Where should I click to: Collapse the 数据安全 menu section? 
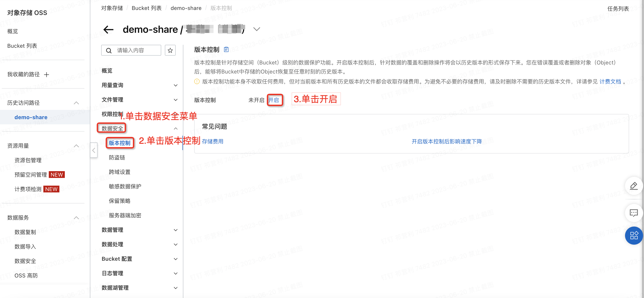click(x=175, y=128)
